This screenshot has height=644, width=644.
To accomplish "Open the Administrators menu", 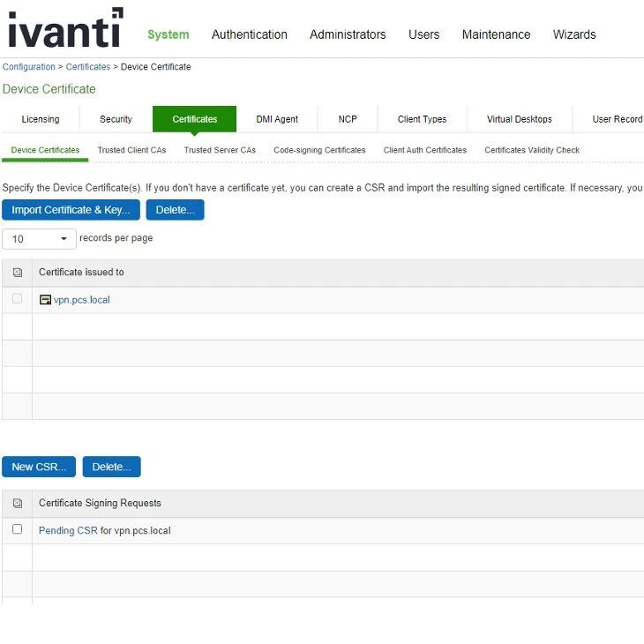I will [x=348, y=34].
